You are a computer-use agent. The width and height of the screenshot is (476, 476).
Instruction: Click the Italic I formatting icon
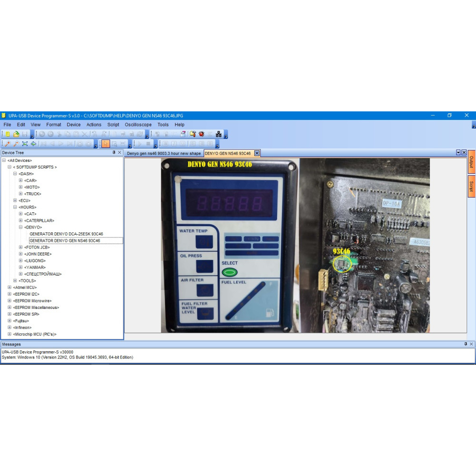(x=174, y=144)
